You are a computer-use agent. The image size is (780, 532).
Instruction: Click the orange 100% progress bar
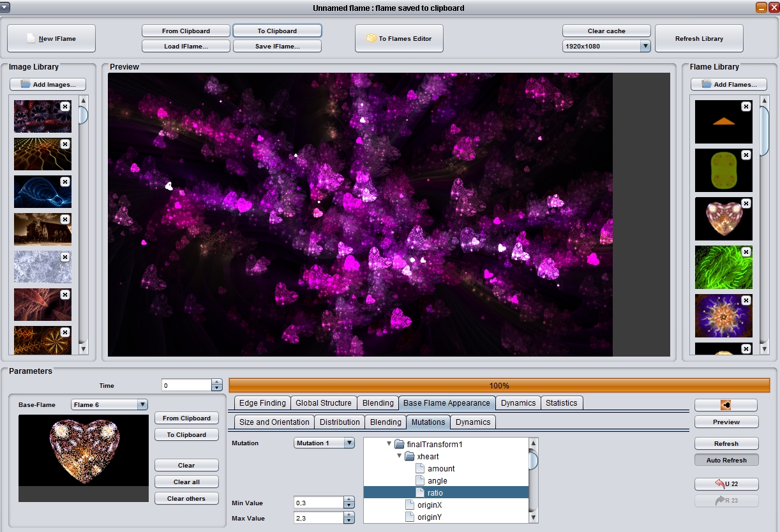pos(499,385)
